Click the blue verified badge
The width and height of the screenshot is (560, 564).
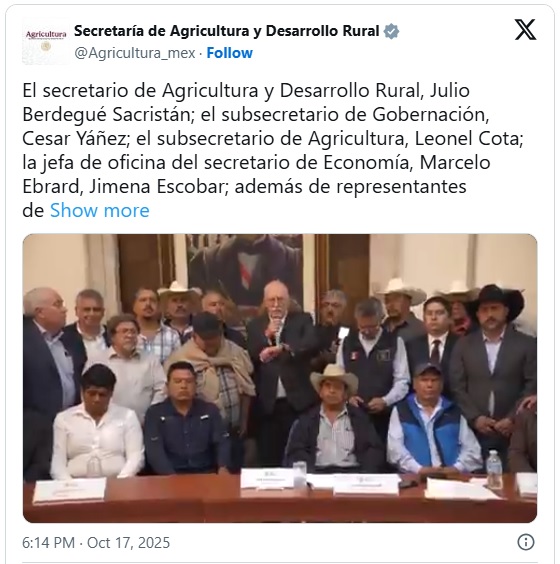click(391, 31)
